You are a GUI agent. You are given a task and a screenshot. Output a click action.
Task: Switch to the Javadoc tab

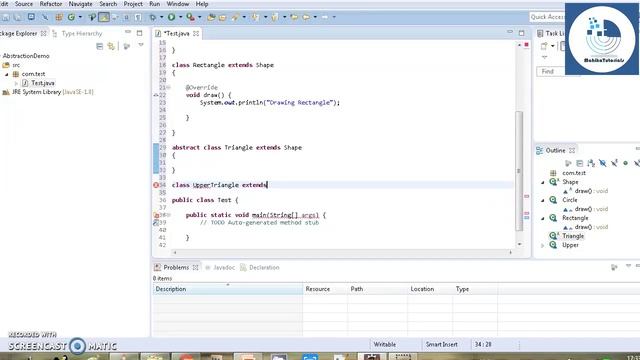coord(220,268)
